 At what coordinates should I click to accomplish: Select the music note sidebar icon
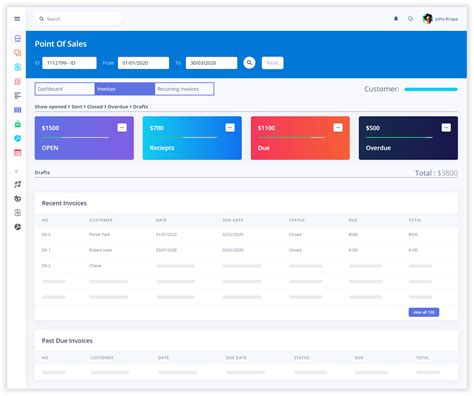pos(18,184)
